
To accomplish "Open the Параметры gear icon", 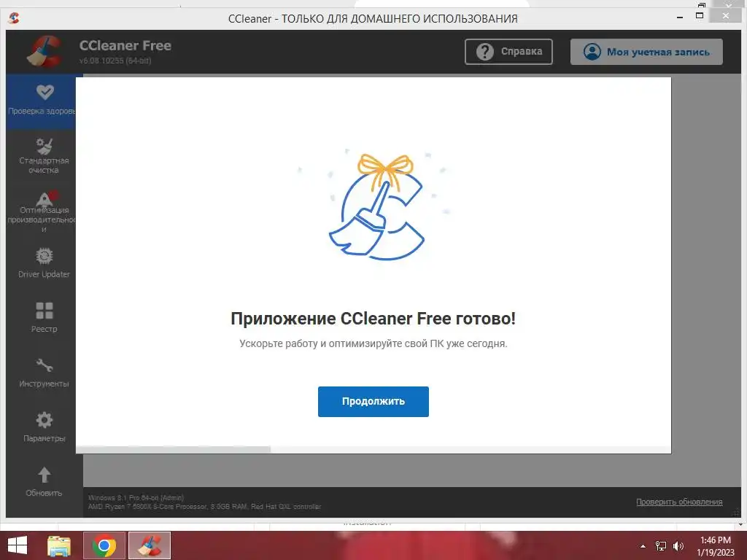I will tap(44, 420).
